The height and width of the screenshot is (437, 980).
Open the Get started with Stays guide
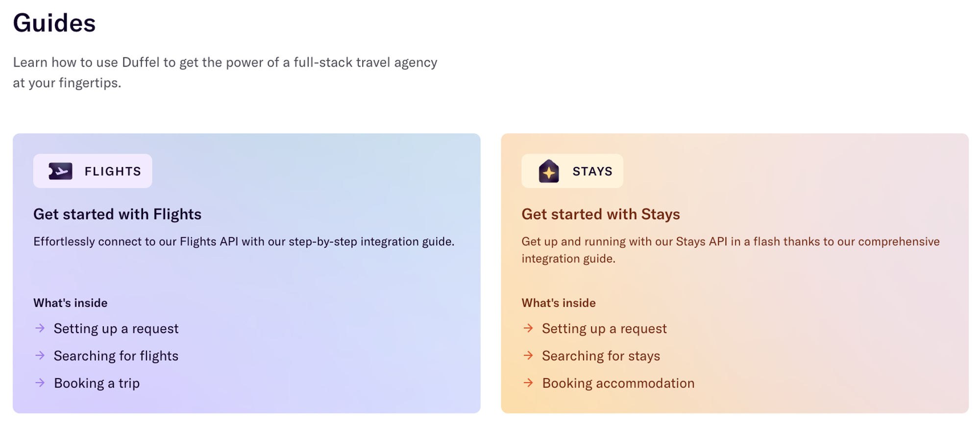pyautogui.click(x=600, y=214)
